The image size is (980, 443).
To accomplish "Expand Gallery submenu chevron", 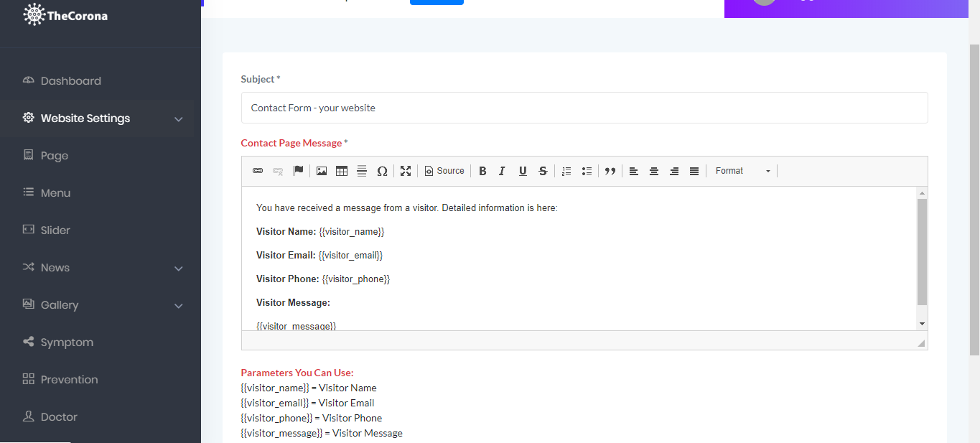I will [179, 306].
